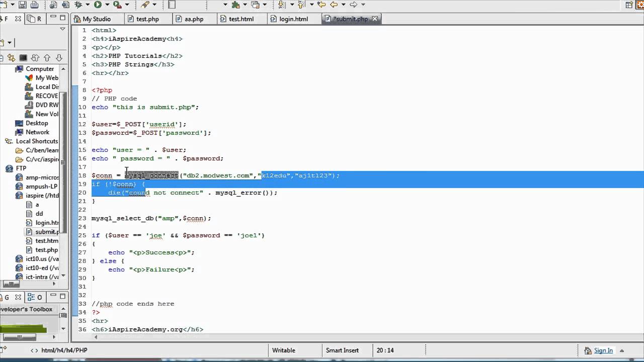The width and height of the screenshot is (644, 362).
Task: Open the Debug dropdown arrow
Action: (x=88, y=5)
